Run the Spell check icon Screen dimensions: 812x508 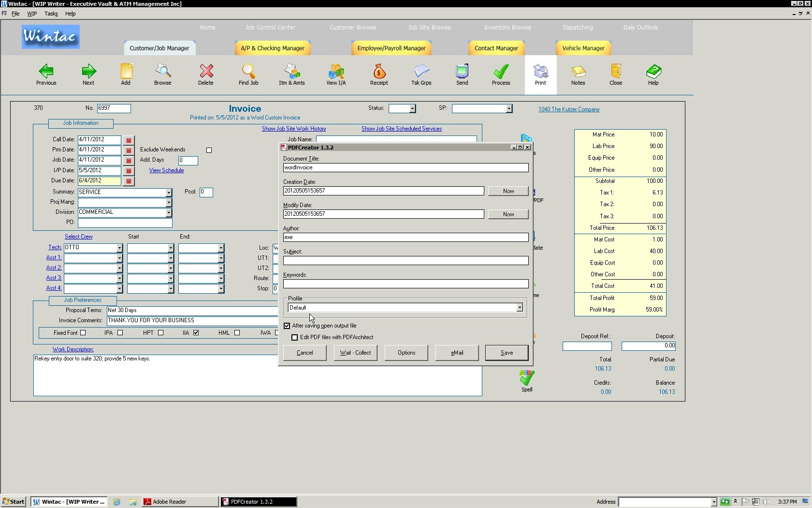[x=527, y=381]
